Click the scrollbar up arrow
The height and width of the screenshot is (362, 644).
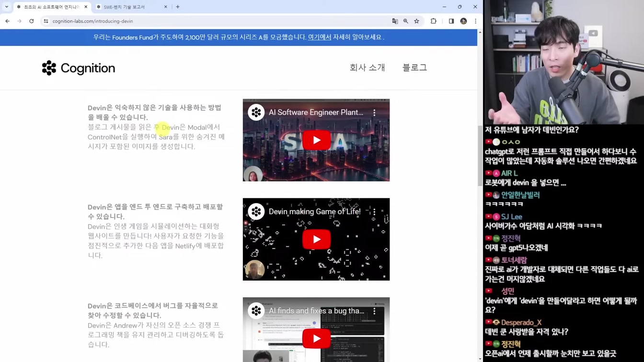click(480, 32)
